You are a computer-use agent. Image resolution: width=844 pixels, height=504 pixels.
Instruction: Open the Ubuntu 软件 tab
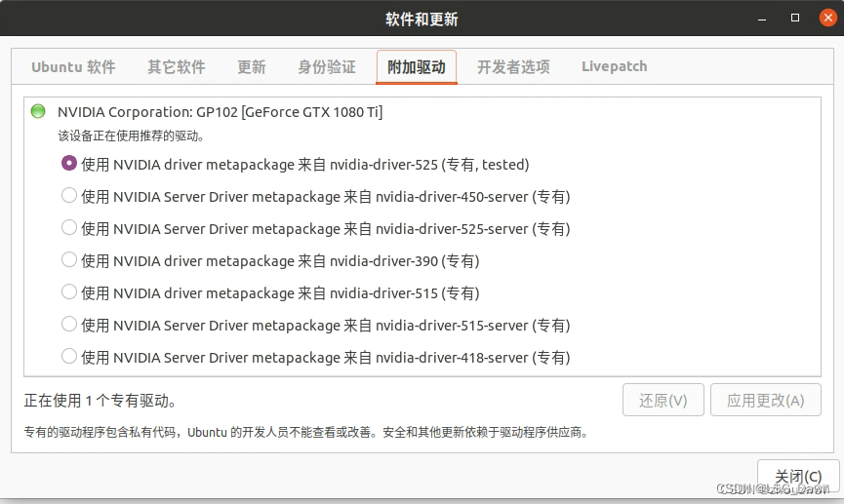tap(73, 67)
